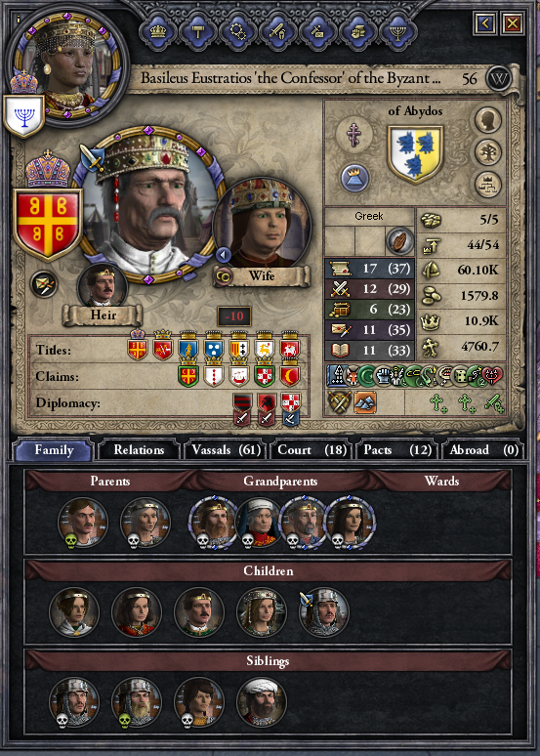The width and height of the screenshot is (540, 756).
Task: Open the realm crown icon in top toolbar
Action: 158,32
